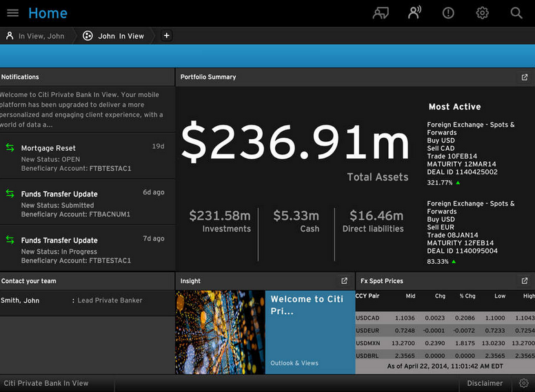Expand the Portfolio Summary panel
This screenshot has height=392, width=535.
coord(525,77)
